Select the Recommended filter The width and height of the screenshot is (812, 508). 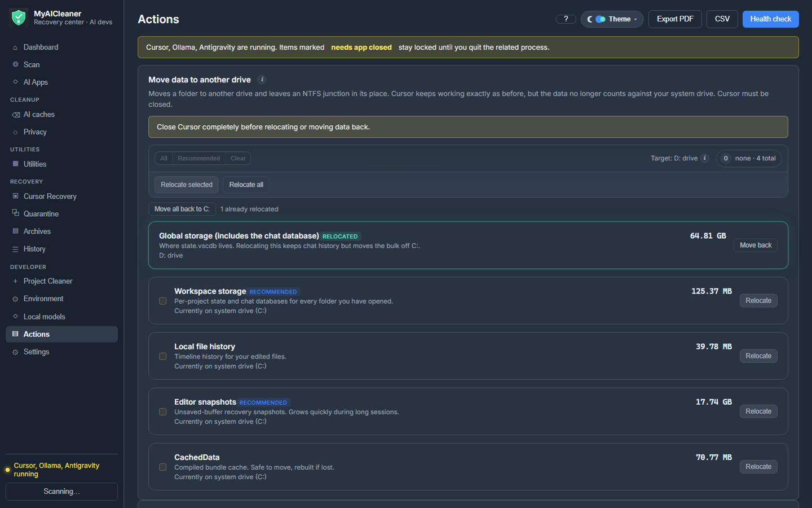click(199, 159)
